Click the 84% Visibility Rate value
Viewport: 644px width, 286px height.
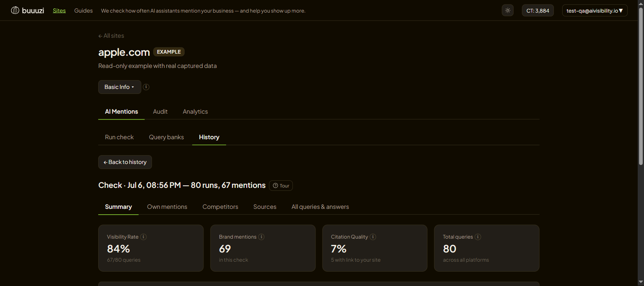119,249
